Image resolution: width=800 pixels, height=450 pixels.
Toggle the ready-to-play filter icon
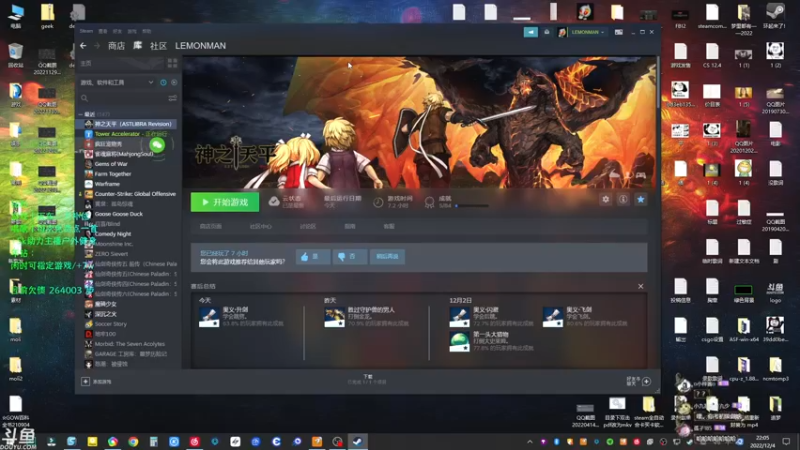pos(174,82)
